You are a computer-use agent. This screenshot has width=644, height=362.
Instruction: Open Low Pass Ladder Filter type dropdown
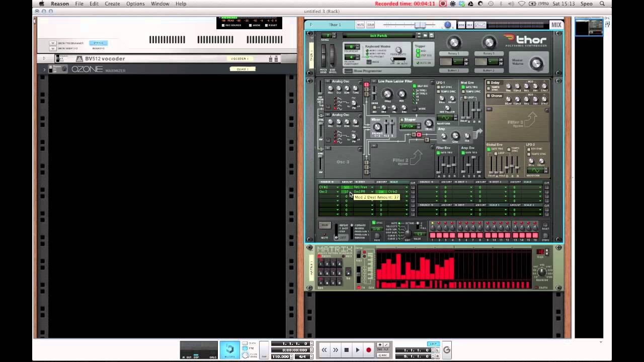point(374,81)
